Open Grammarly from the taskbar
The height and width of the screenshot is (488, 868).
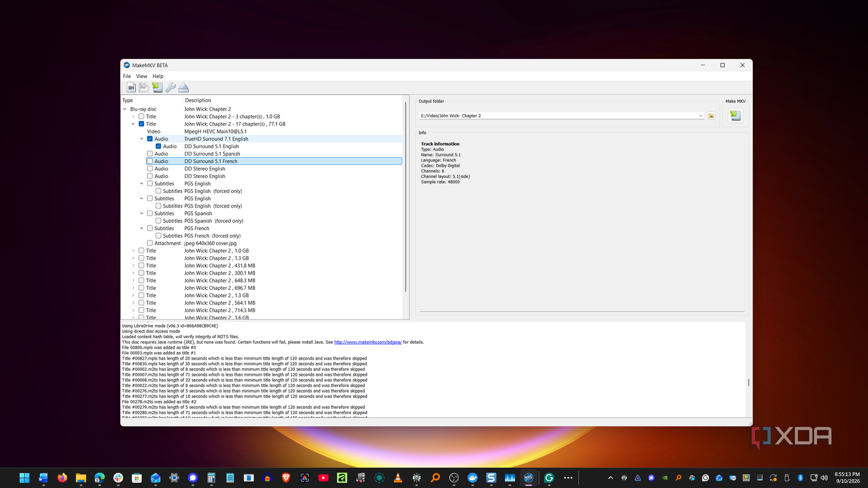pos(549,478)
